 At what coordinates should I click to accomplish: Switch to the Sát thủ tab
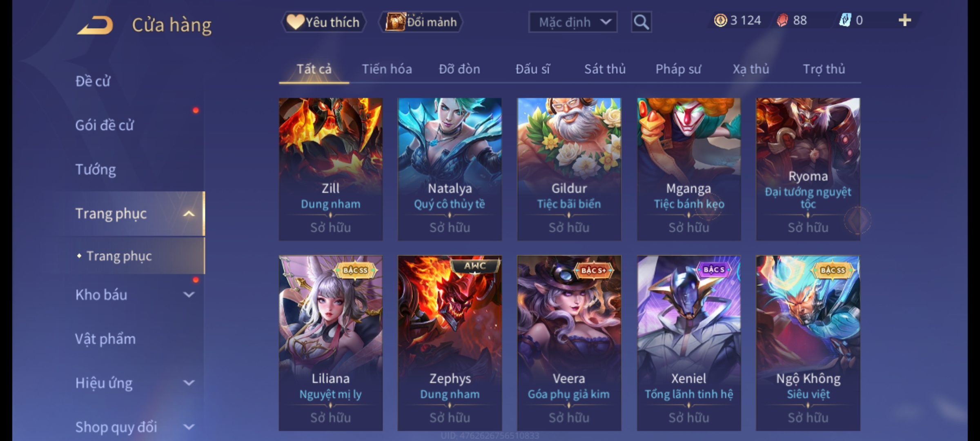pyautogui.click(x=605, y=69)
